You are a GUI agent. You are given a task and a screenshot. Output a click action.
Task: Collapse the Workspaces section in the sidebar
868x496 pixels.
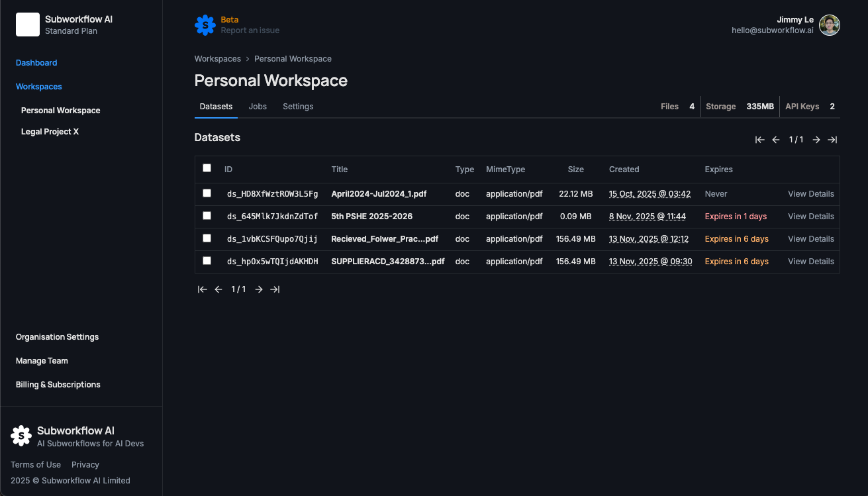point(38,86)
